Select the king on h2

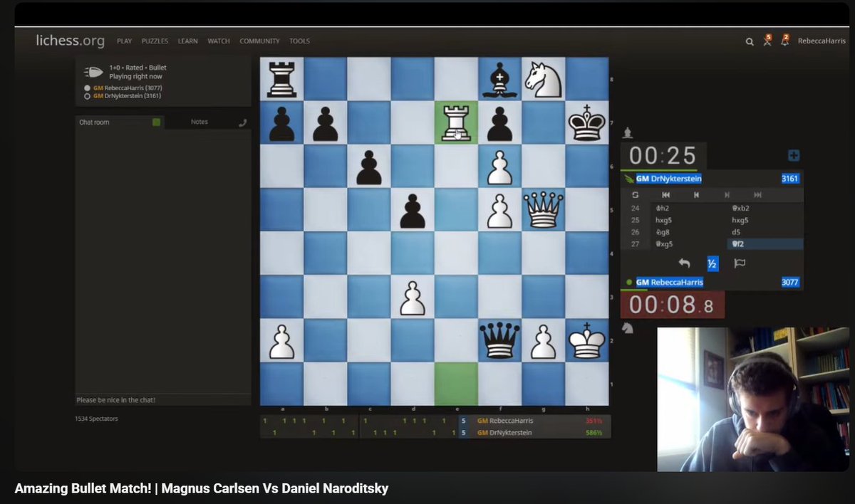[x=587, y=340]
